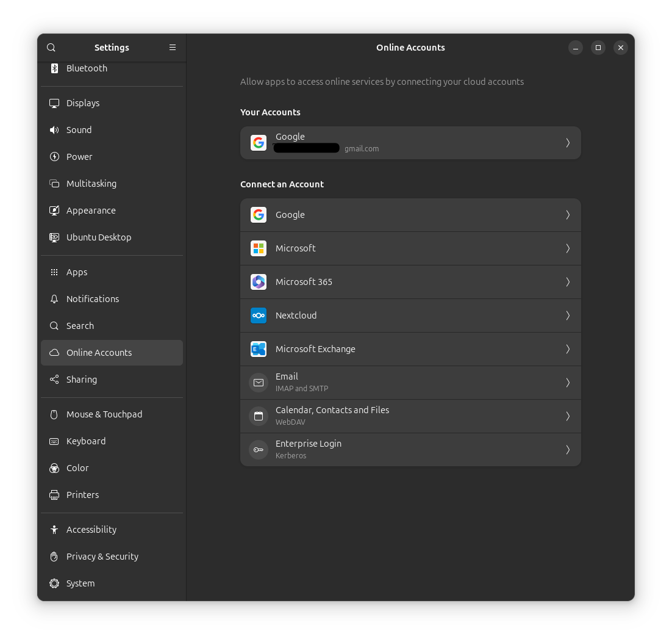The width and height of the screenshot is (672, 642).
Task: Click the Microsoft Exchange logo icon
Action: coord(259,349)
